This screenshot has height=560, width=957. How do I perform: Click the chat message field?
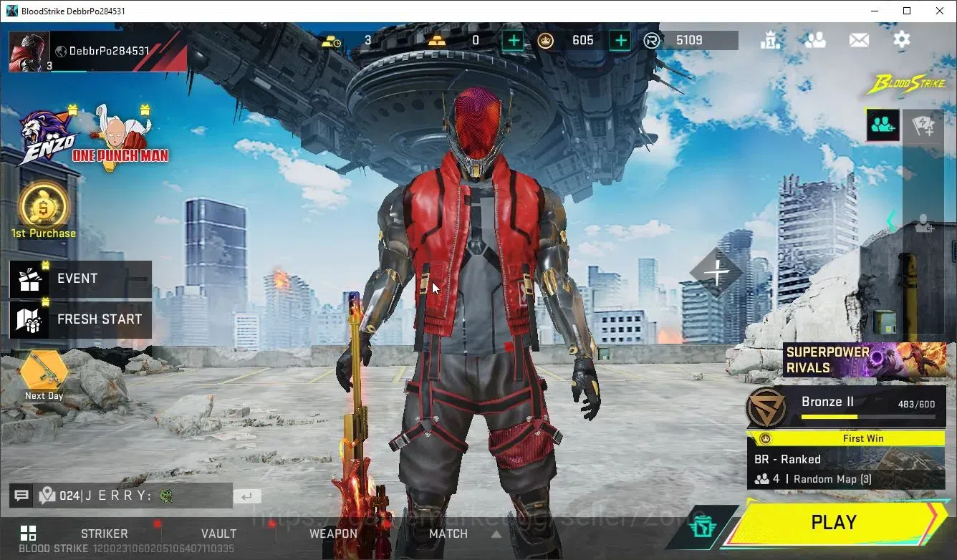tap(135, 496)
